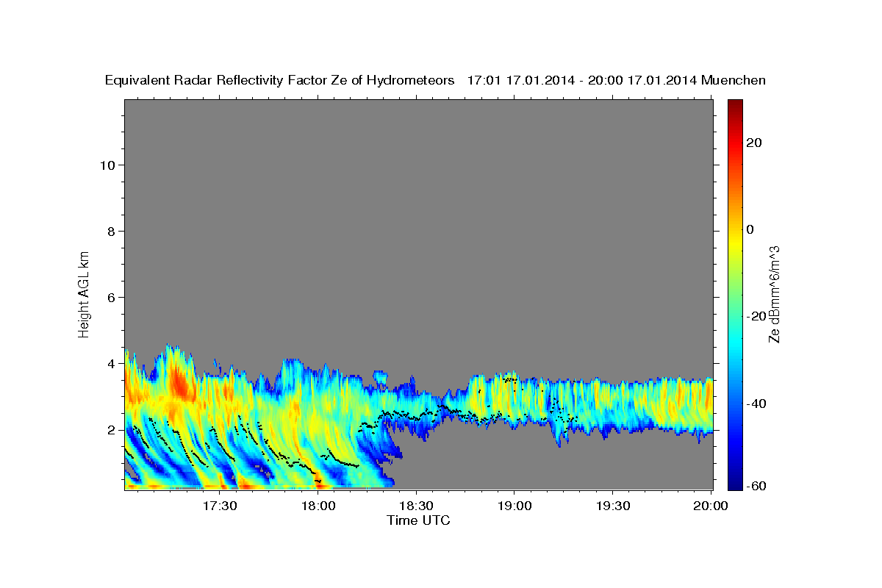Viewport: 882px width, 588px height.
Task: Click the dark red top of the colorbar
Action: pyautogui.click(x=735, y=104)
